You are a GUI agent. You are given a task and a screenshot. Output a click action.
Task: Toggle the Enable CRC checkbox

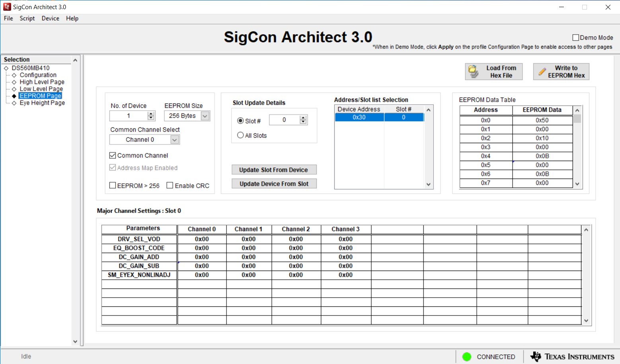(x=170, y=185)
